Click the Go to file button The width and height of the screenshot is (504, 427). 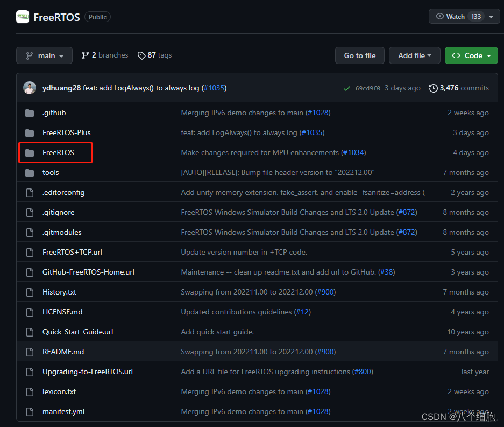(360, 55)
